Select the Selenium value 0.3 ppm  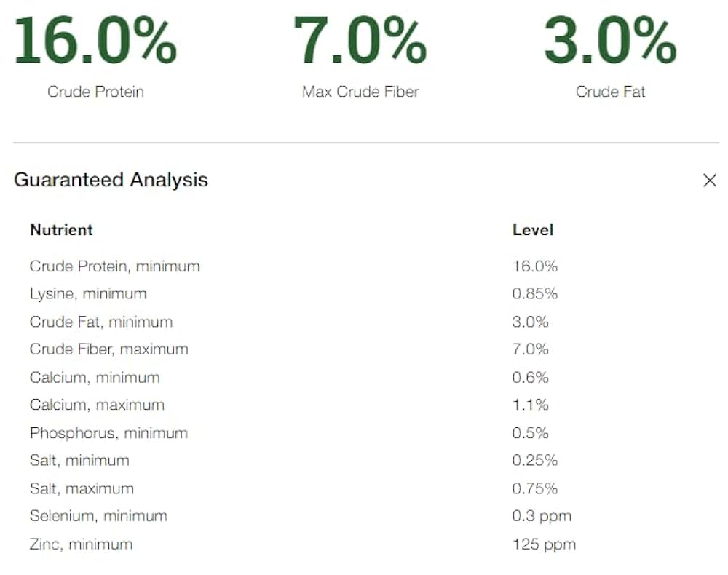542,516
